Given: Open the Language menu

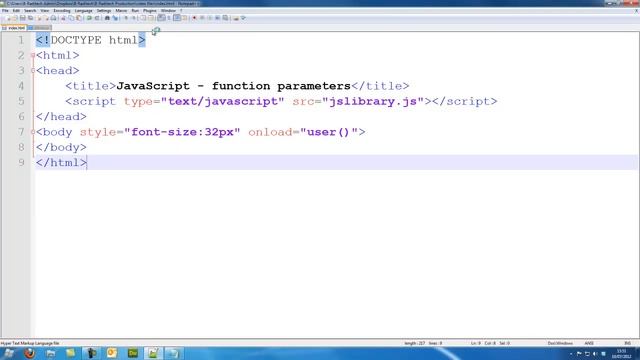Looking at the screenshot, I should (x=84, y=11).
